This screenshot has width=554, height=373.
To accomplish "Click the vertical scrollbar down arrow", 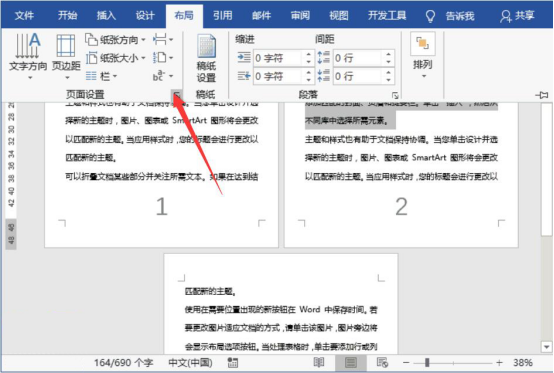I will 547,347.
